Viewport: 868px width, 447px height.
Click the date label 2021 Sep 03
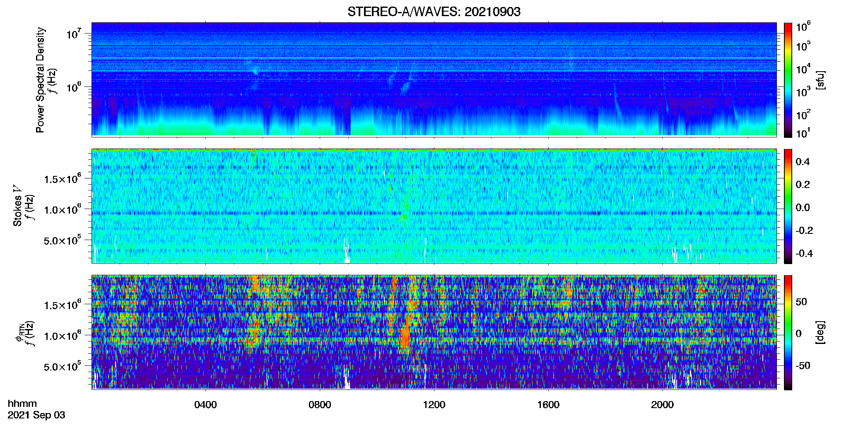(x=36, y=415)
